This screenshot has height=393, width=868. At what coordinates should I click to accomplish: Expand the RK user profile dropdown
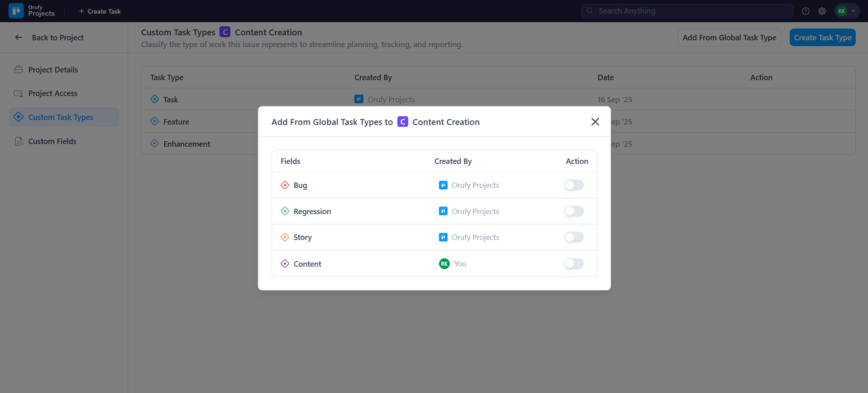(x=847, y=11)
